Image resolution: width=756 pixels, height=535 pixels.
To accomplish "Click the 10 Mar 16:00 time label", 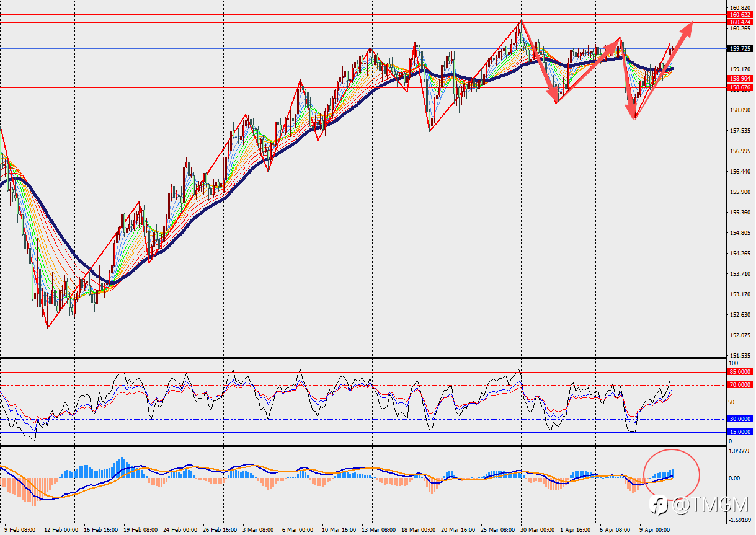I will tap(339, 531).
